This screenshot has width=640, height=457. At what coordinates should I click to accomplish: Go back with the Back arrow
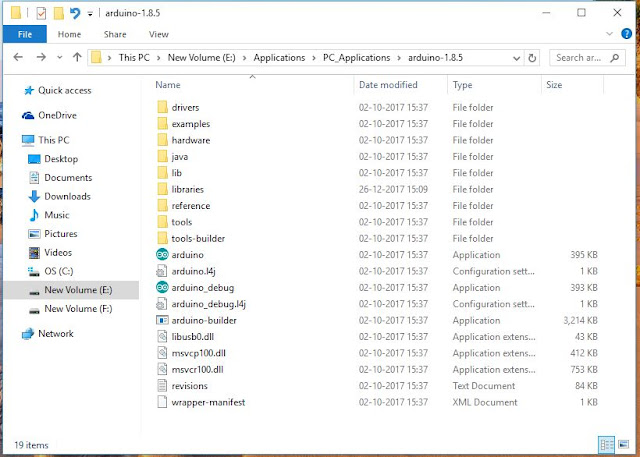18,58
